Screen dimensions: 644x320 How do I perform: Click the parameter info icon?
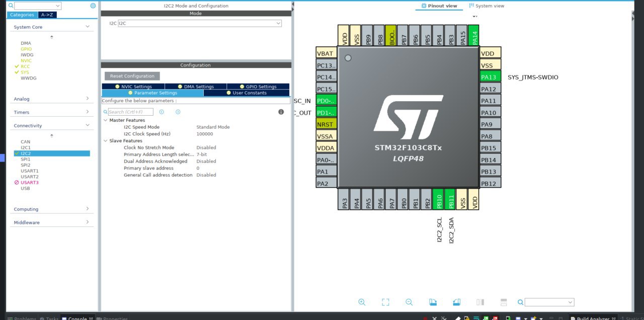(281, 112)
